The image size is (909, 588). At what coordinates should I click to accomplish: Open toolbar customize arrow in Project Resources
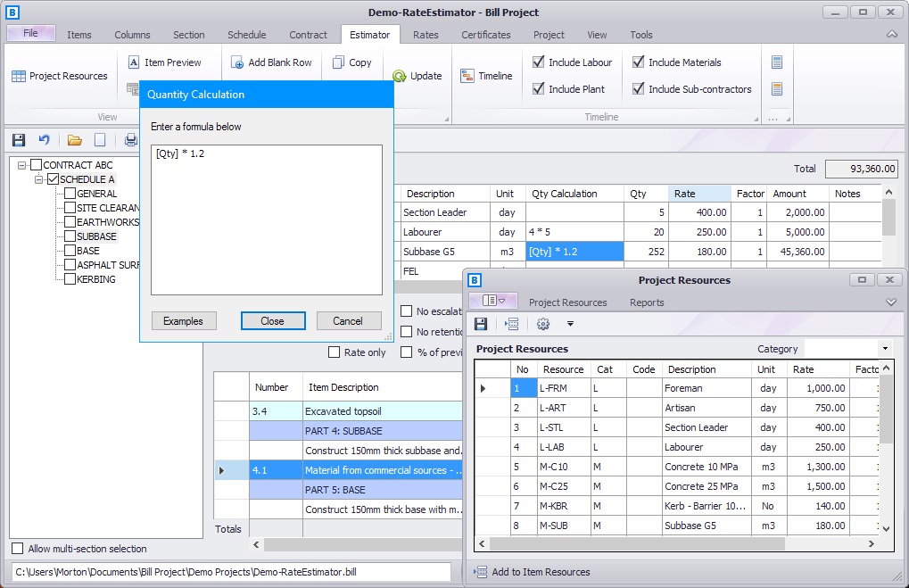coord(570,324)
